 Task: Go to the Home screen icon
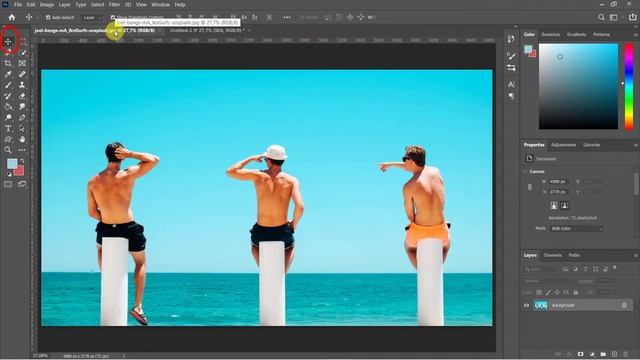(12, 17)
